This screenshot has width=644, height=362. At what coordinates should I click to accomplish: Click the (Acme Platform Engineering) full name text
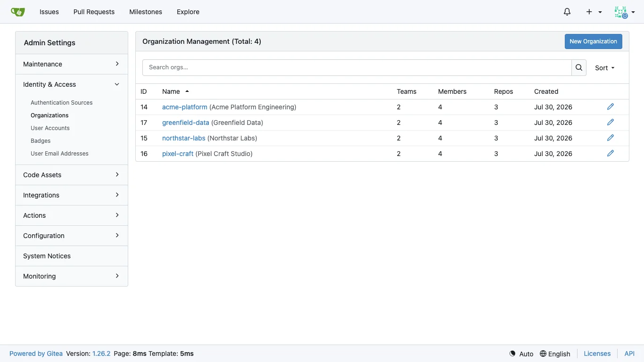pyautogui.click(x=253, y=107)
